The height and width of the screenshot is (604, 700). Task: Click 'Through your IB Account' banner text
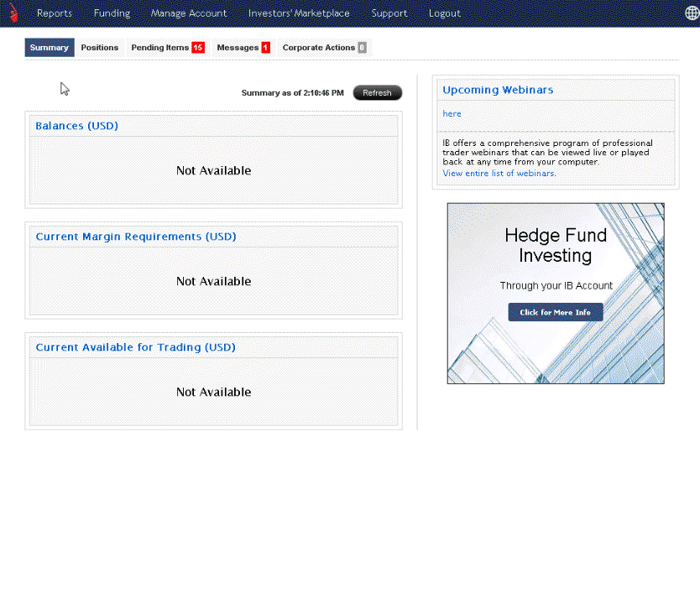556,285
